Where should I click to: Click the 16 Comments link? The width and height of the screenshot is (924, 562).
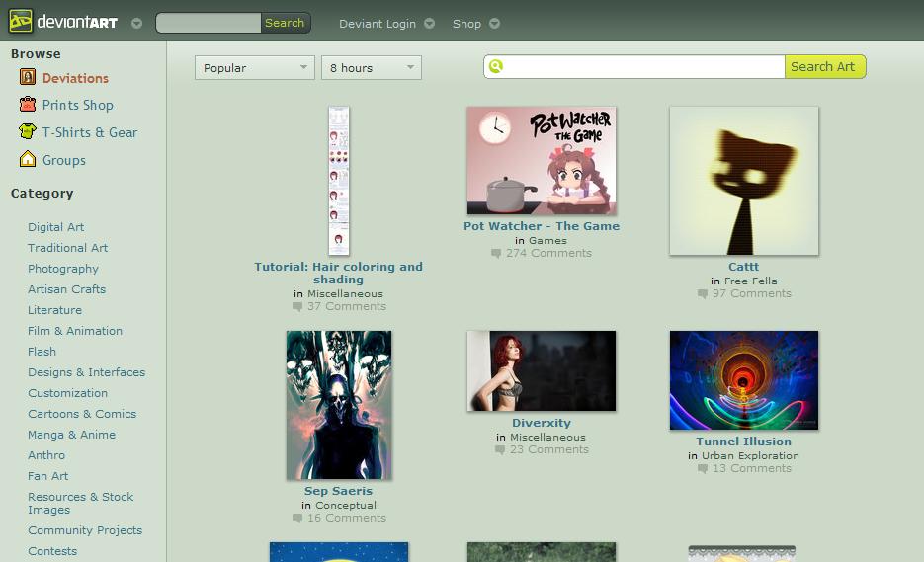pyautogui.click(x=347, y=518)
